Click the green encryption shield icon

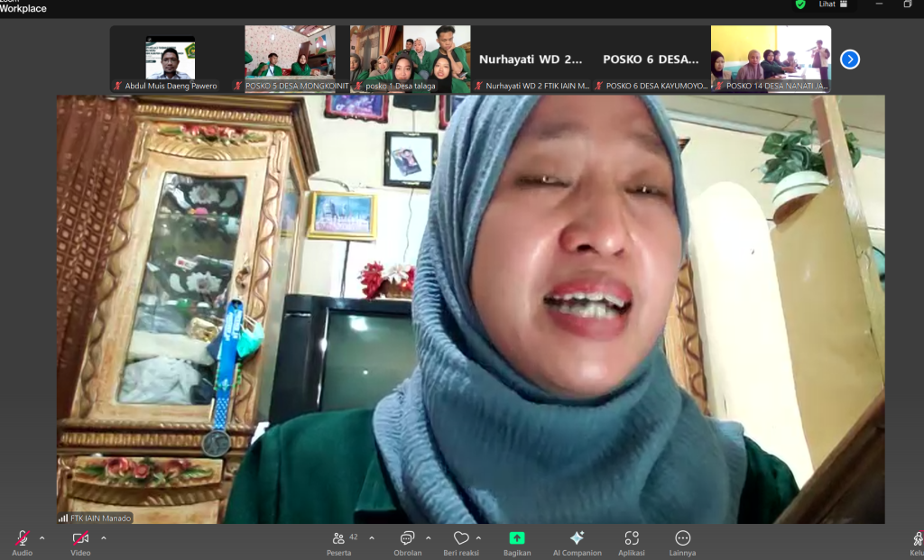coord(799,5)
